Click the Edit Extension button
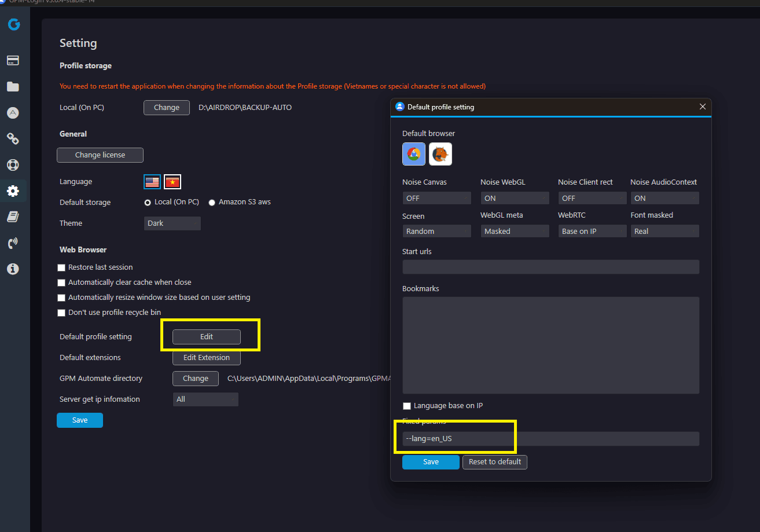The width and height of the screenshot is (760, 532). (x=207, y=358)
